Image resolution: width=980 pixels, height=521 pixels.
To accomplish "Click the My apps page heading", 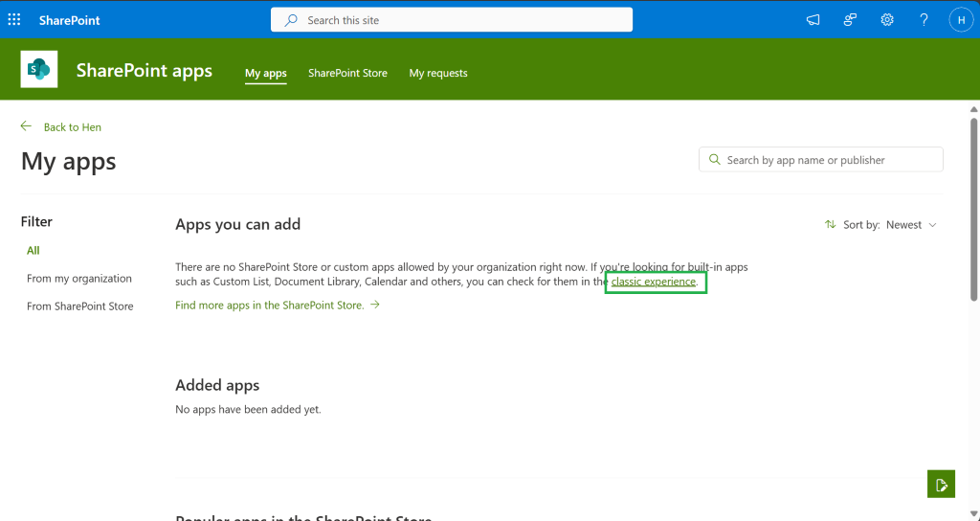I will coord(69,161).
